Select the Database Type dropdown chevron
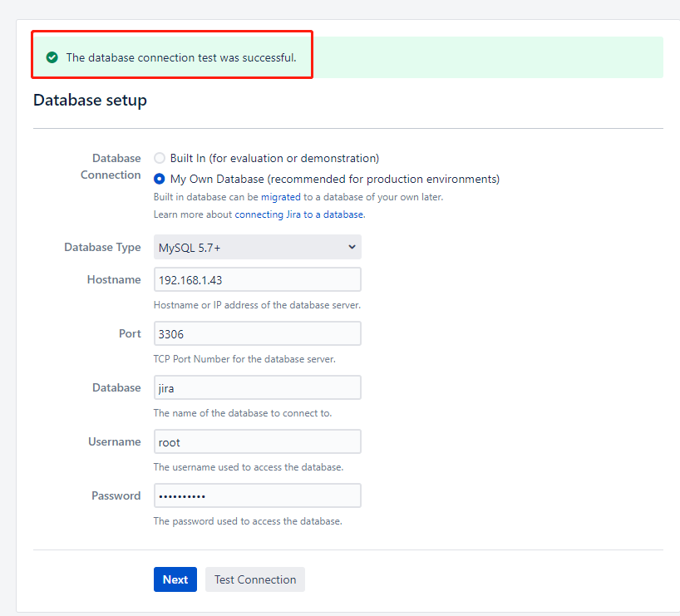Viewport: 680px width, 616px height. (x=350, y=247)
